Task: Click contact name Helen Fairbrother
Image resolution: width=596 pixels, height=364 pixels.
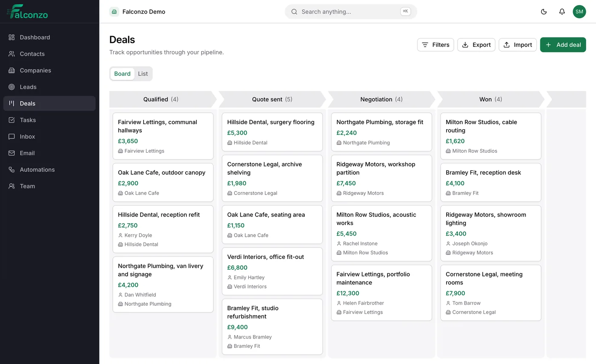Action: click(364, 303)
